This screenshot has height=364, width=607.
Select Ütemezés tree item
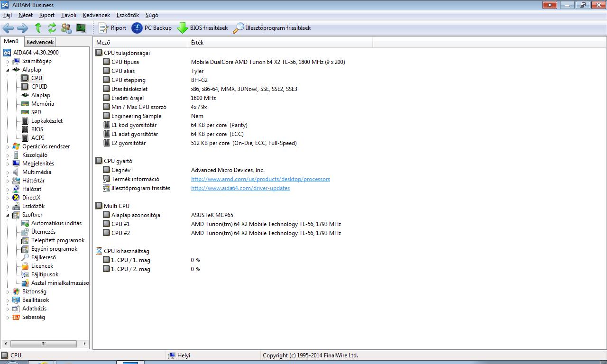43,232
